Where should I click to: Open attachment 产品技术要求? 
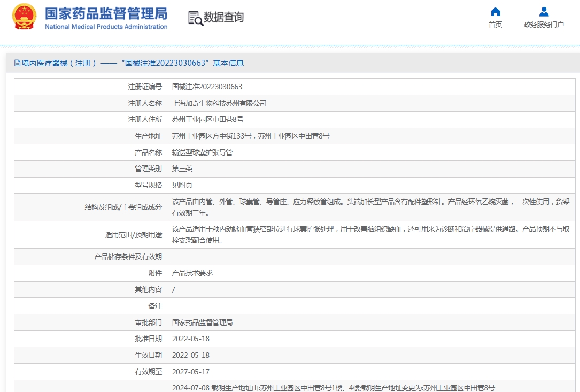click(x=192, y=273)
